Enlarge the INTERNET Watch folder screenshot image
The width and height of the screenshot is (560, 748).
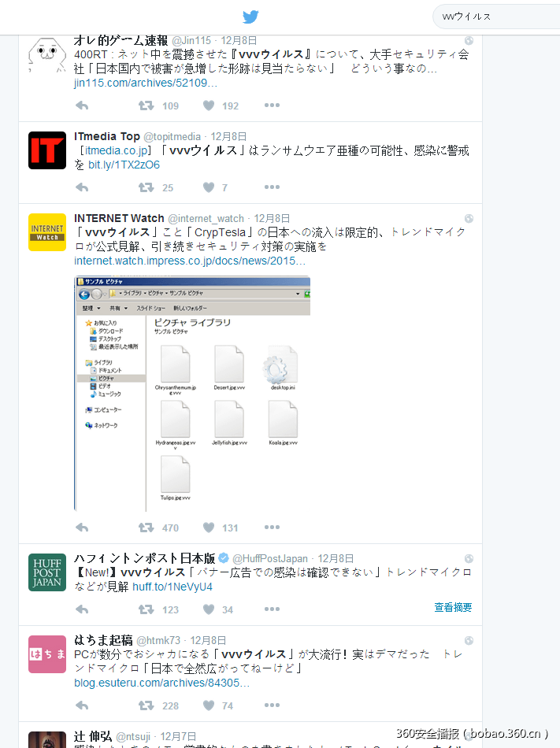(192, 394)
